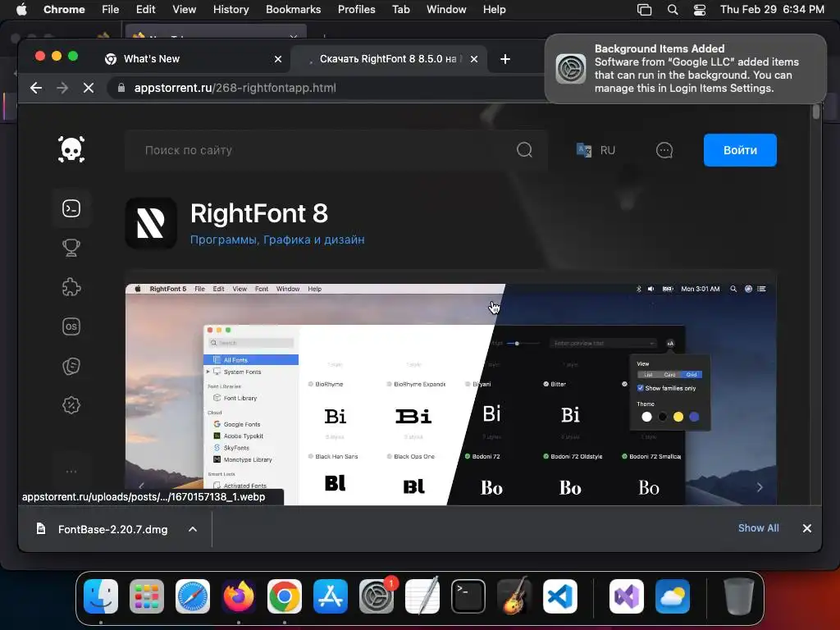Click the blue Войти login button
Image resolution: width=840 pixels, height=630 pixels.
pos(740,150)
